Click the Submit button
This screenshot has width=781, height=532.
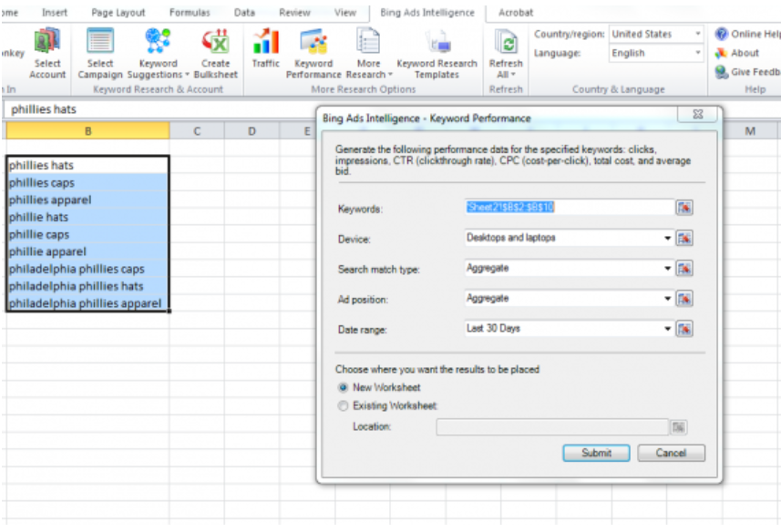596,453
